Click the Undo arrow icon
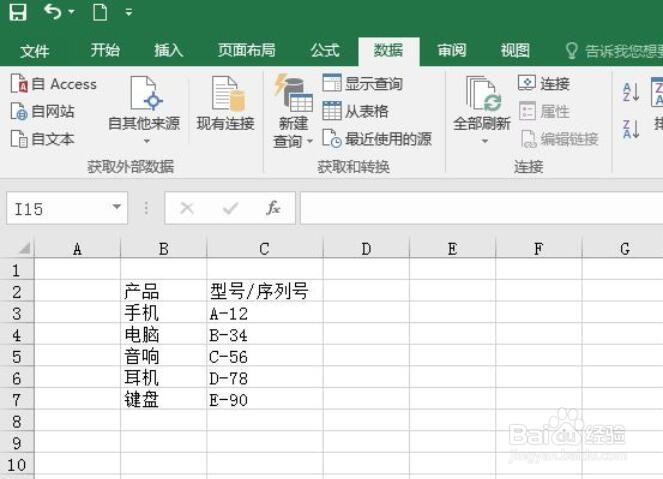Image resolution: width=663 pixels, height=479 pixels. click(53, 12)
